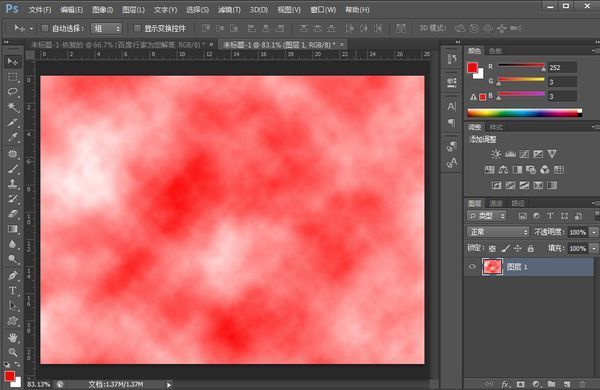Switch to the Styles panel tab
Viewport: 600px width, 390px height.
tap(496, 127)
